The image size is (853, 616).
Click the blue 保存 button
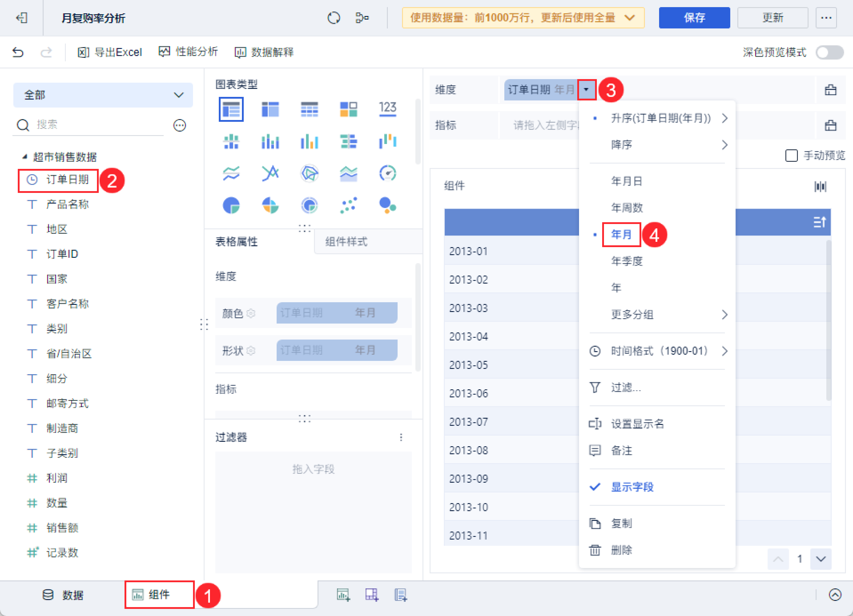click(x=694, y=18)
